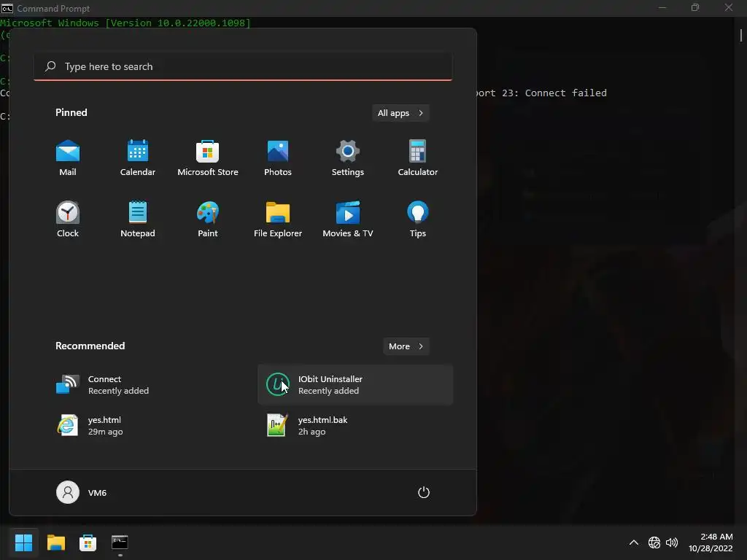Open Settings from pinned apps
Screen dimensions: 747x560
348,158
